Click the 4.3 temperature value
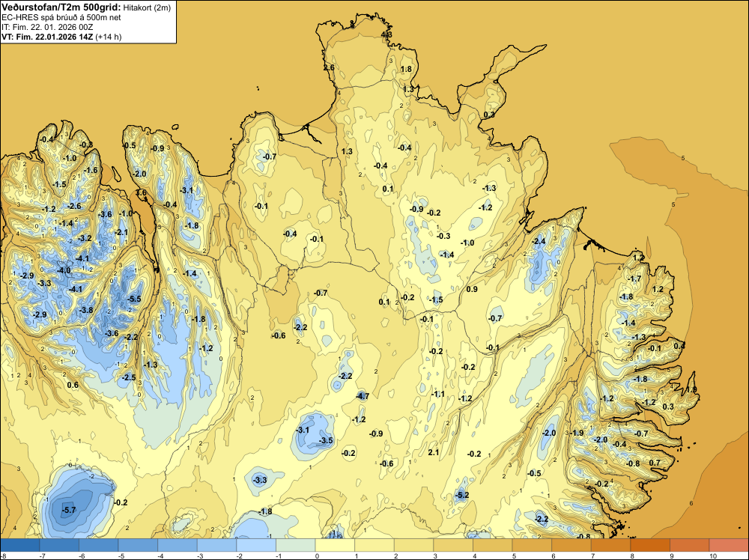This screenshot has height=560, width=749. click(386, 34)
